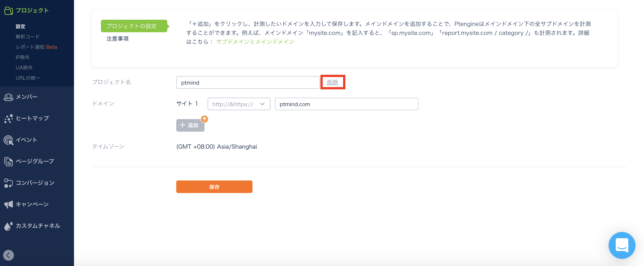Viewport: 644px width, 266px height.
Task: Open the ページグループ sidebar section
Action: click(x=35, y=161)
